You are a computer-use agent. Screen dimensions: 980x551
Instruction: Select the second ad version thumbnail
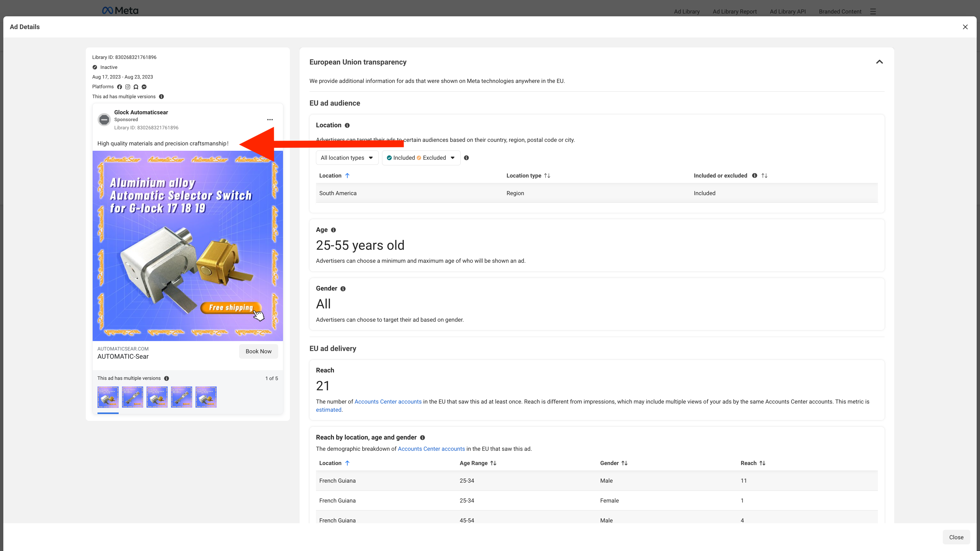(x=132, y=397)
